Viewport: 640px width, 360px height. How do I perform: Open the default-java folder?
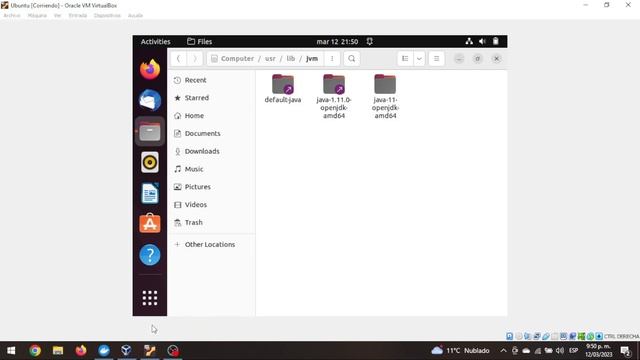(x=283, y=89)
